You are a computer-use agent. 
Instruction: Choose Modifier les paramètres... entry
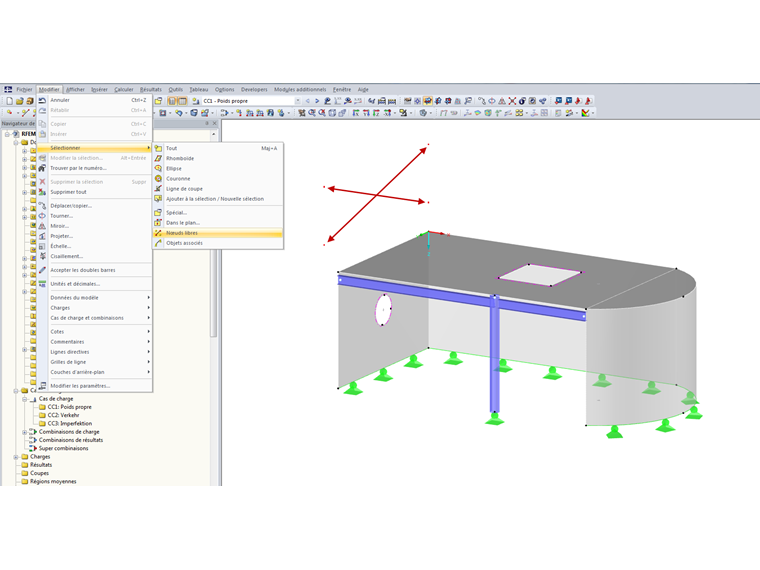95,386
